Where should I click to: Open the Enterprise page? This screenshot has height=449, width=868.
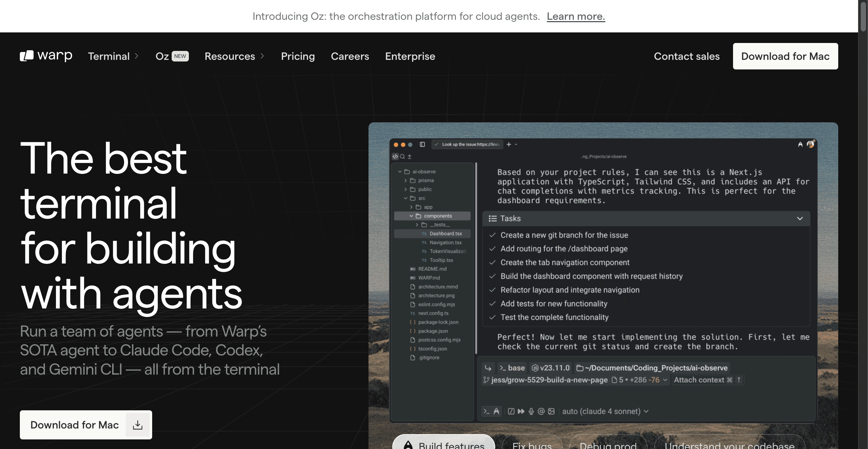[410, 56]
